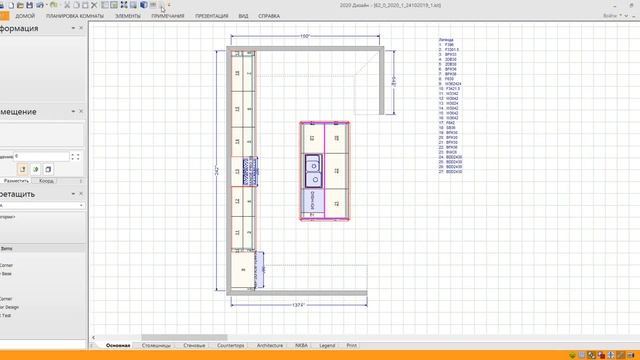The width and height of the screenshot is (640, 360).
Task: Click the camera icon in status bar
Action: point(631,355)
